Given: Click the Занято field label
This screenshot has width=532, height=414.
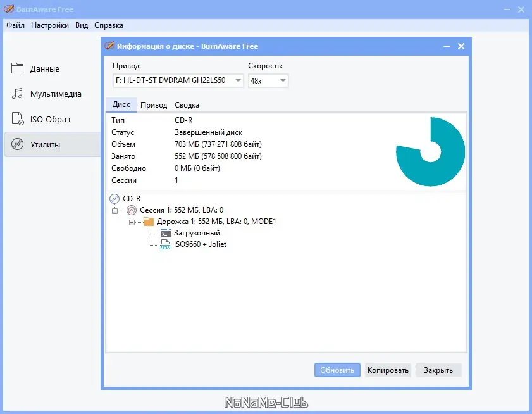Looking at the screenshot, I should click(x=123, y=156).
